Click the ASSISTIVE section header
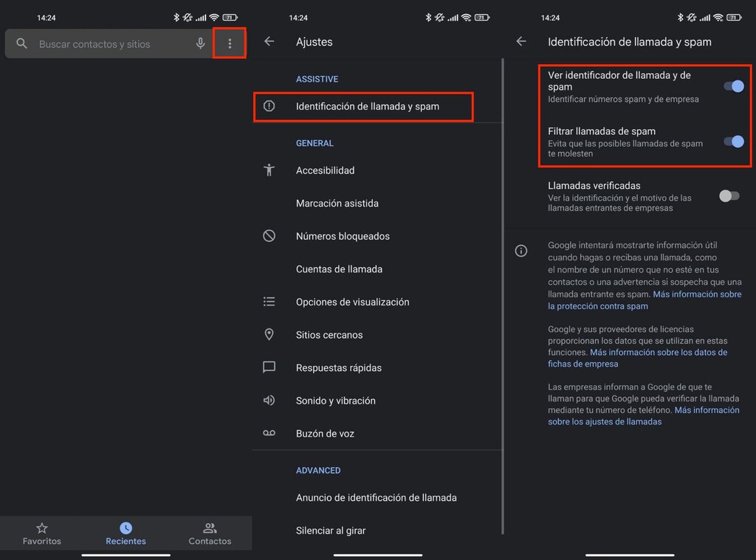 point(317,79)
